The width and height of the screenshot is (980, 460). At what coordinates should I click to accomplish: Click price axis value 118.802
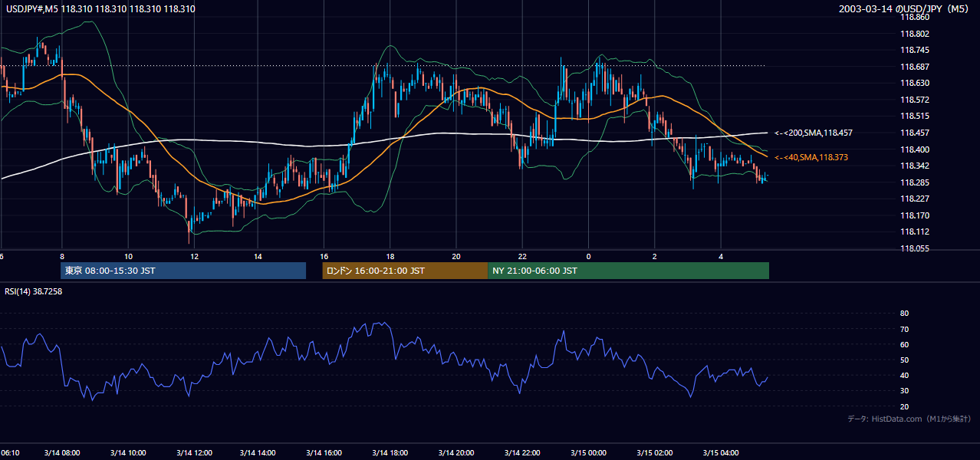[913, 34]
